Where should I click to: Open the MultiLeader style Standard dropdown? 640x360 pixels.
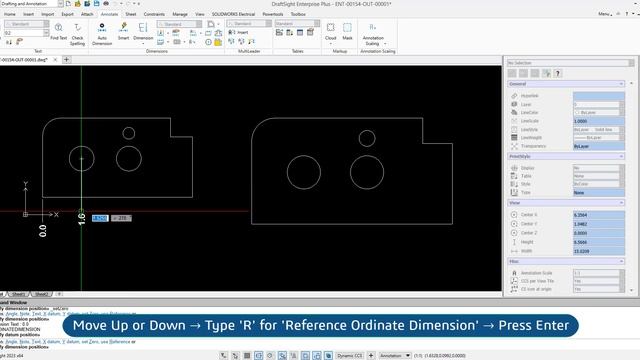[x=268, y=24]
